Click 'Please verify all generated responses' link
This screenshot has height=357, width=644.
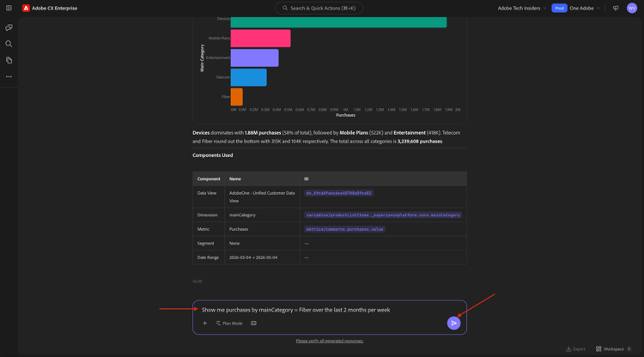coord(330,341)
